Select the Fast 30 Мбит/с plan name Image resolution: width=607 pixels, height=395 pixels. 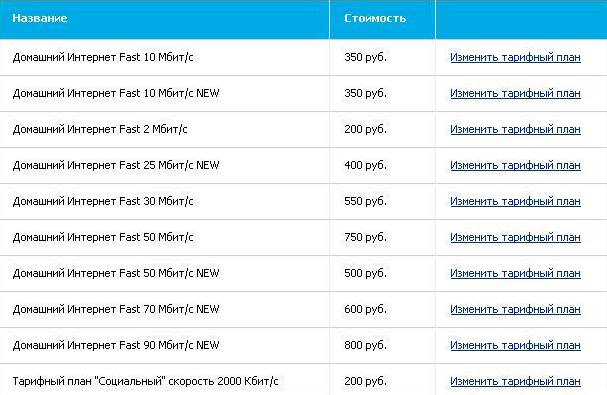coord(103,201)
